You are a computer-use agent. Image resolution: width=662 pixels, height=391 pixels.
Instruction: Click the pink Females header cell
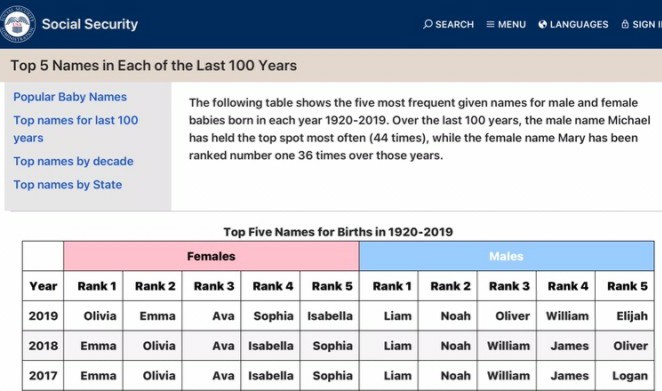tap(211, 256)
